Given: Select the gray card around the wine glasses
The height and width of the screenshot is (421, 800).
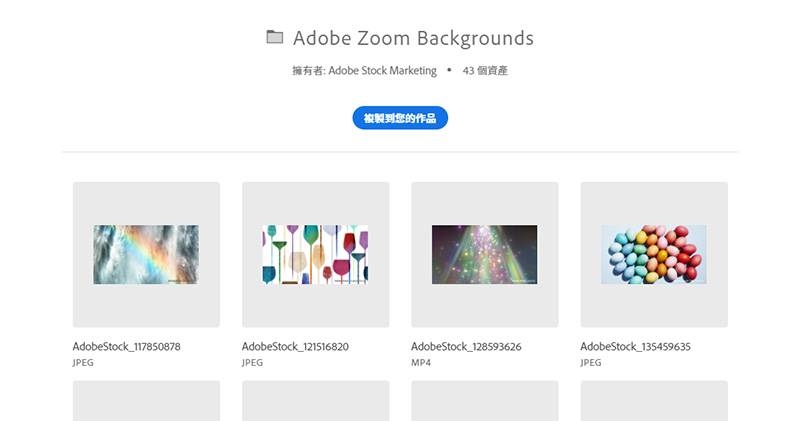Looking at the screenshot, I should (x=316, y=254).
